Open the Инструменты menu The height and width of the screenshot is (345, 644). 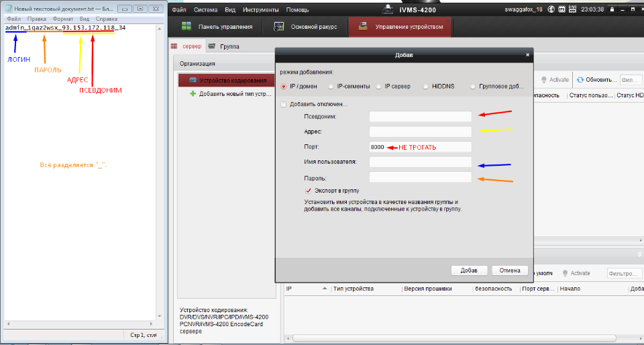coord(261,9)
